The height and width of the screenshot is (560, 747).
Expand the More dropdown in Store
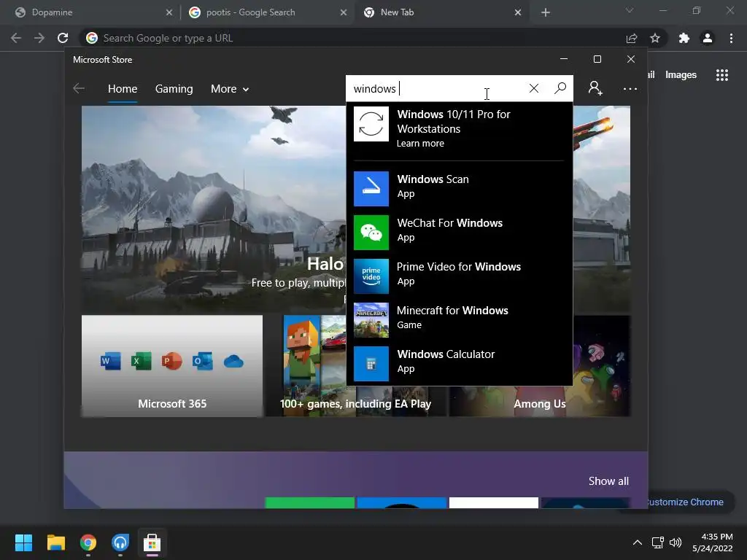(x=230, y=89)
